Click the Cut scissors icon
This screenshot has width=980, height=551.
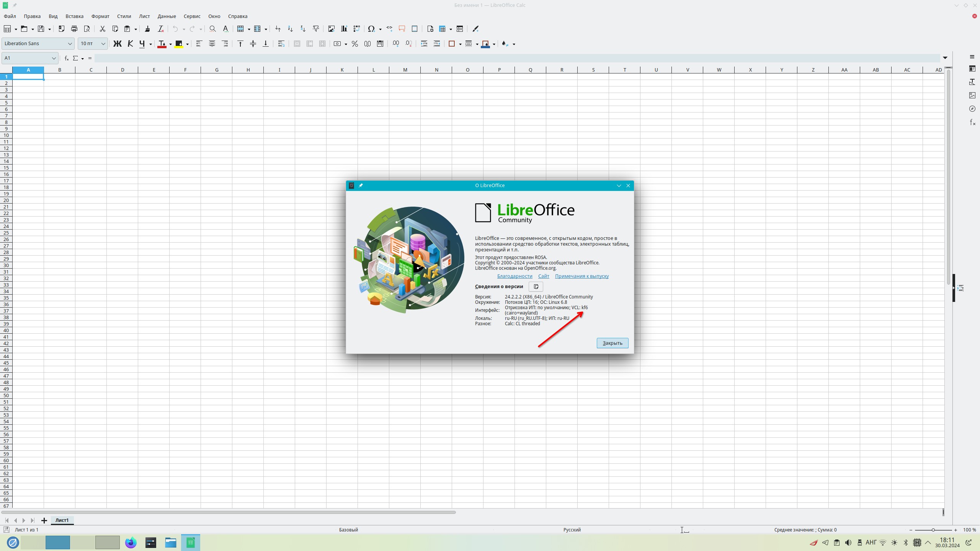(x=102, y=29)
